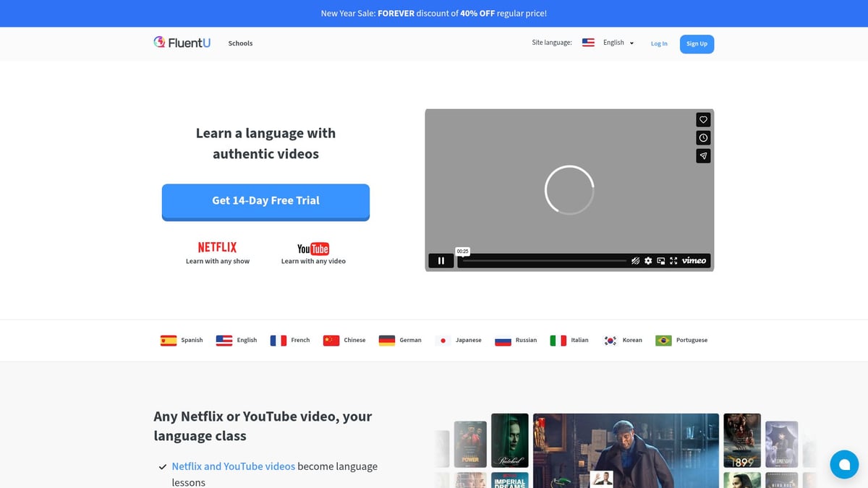Click the Log In link
868x488 pixels.
pos(659,43)
